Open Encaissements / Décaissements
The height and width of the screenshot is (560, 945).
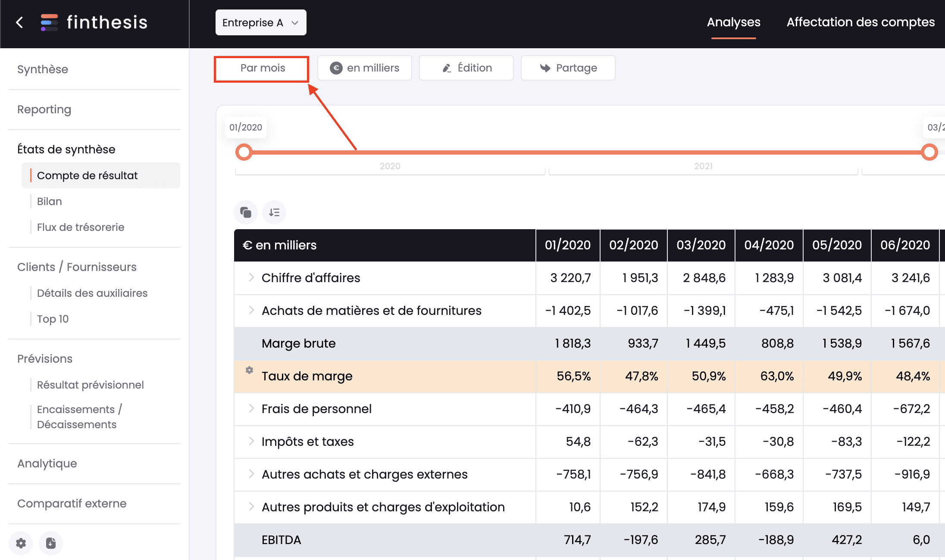click(80, 417)
